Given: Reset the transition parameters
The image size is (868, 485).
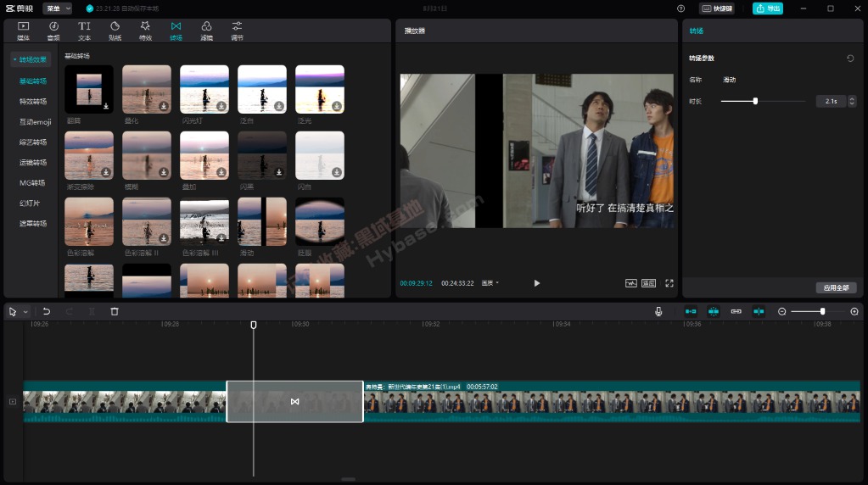Looking at the screenshot, I should [x=850, y=58].
